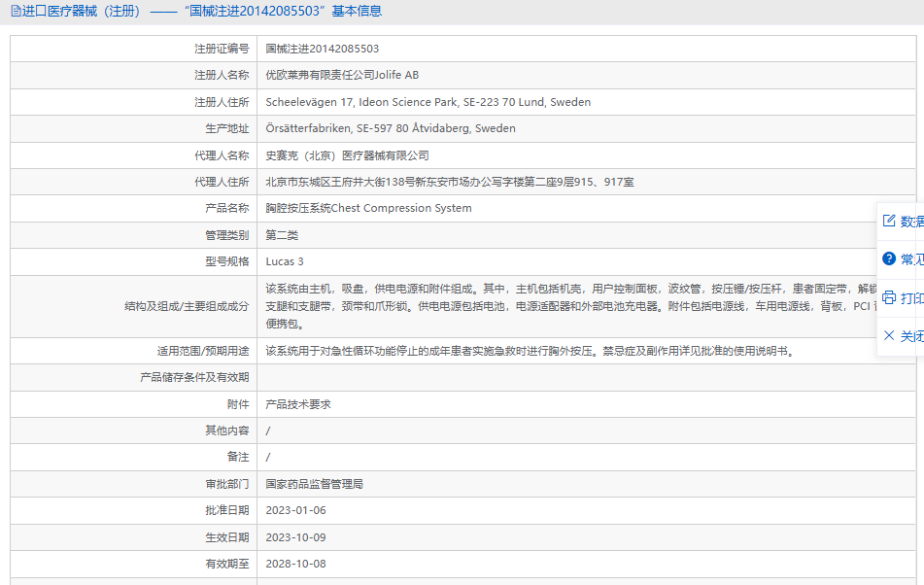This screenshot has width=924, height=585.
Task: Click the 型号规格 row label
Action: click(x=227, y=261)
